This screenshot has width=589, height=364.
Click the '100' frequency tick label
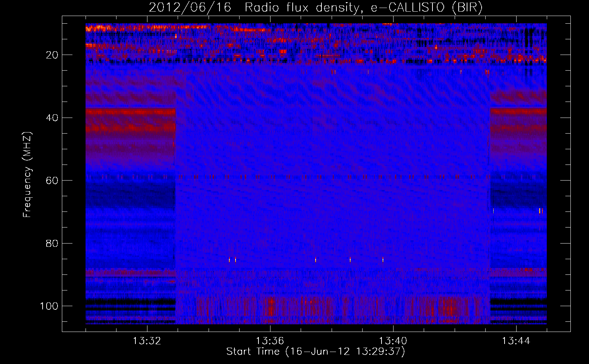point(49,306)
